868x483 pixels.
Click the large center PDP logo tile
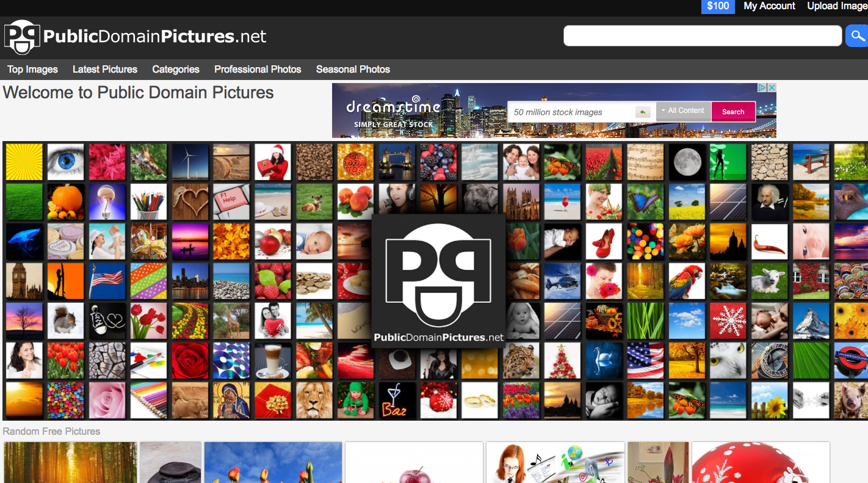[438, 280]
